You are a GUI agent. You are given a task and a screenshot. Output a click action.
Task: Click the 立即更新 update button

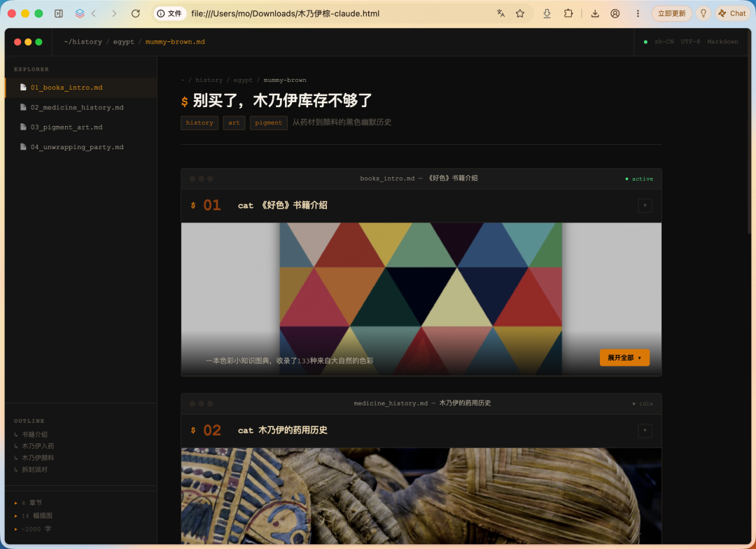pyautogui.click(x=671, y=13)
